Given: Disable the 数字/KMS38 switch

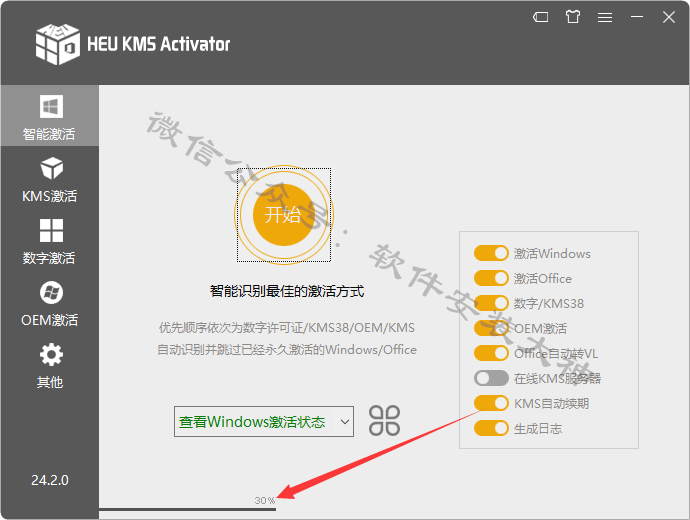Looking at the screenshot, I should [x=491, y=303].
